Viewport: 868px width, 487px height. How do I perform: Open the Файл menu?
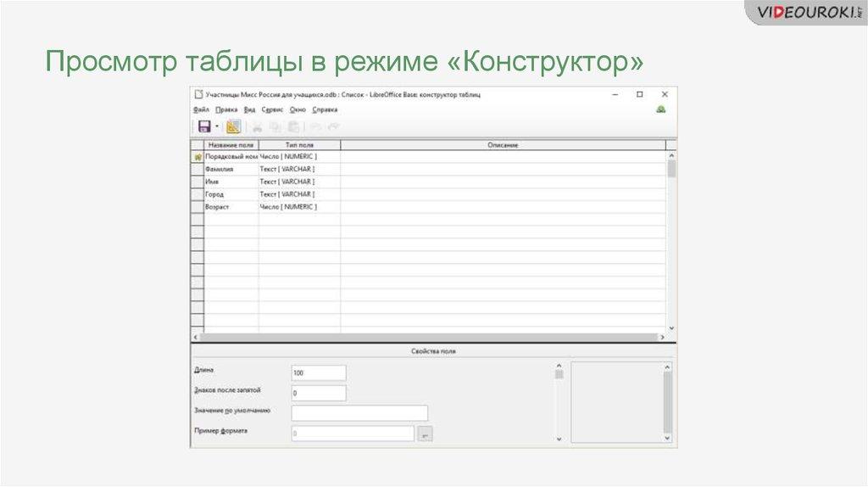[201, 109]
